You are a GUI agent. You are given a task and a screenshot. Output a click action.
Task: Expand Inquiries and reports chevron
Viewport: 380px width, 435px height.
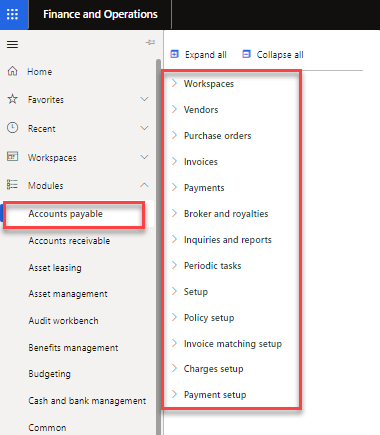174,239
